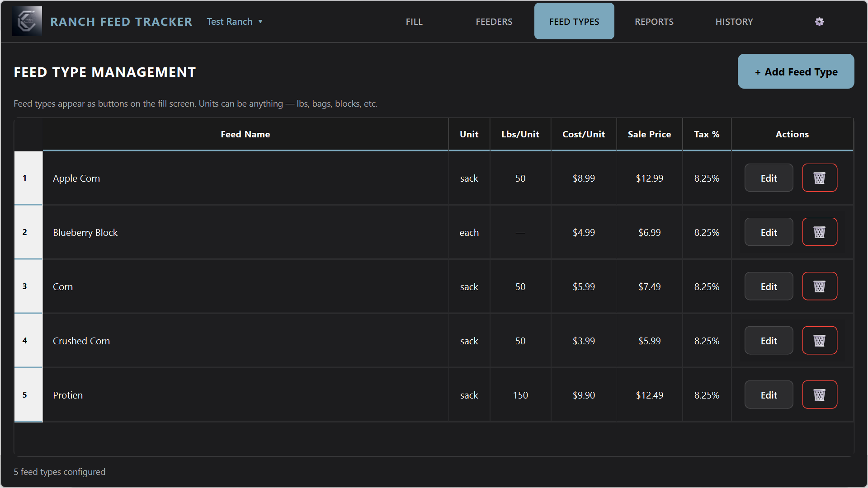The image size is (868, 488).
Task: Select the row handle numbered 5
Action: coord(28,394)
